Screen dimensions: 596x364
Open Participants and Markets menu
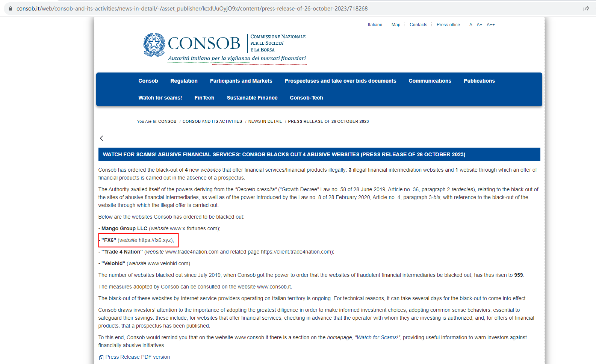coord(241,81)
